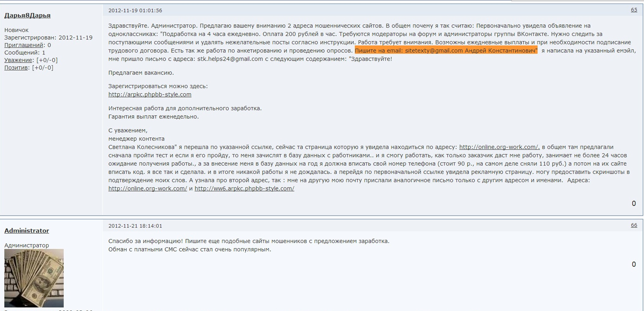This screenshot has height=311, width=644.
Task: Open online.org-work.com link on the post's last line
Action: click(147, 188)
